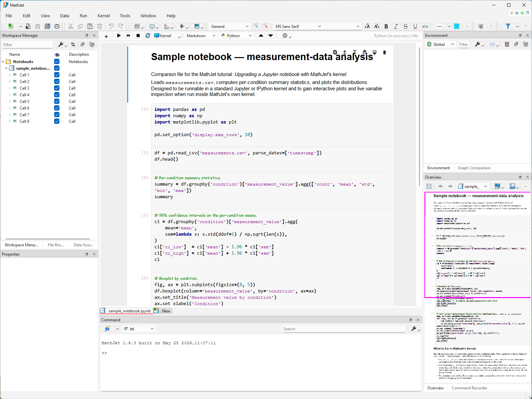532x399 pixels.
Task: Collapse the Notebooks tree node
Action: click(x=3, y=61)
